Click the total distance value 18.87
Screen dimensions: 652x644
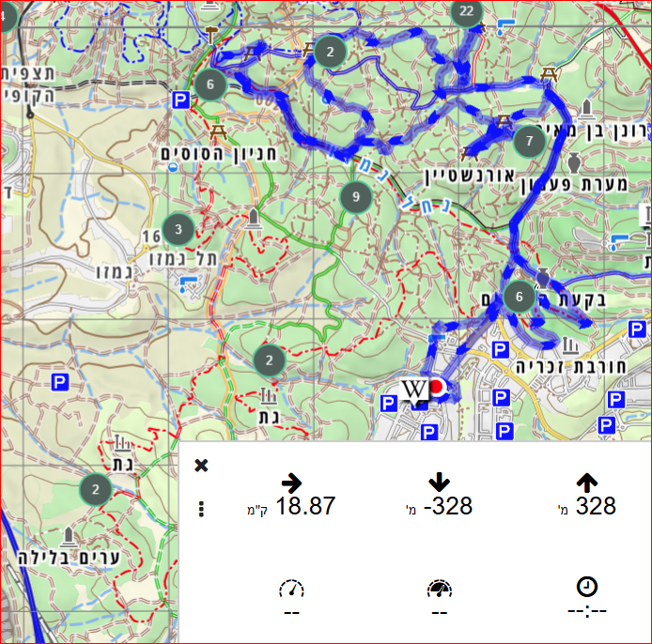point(304,507)
